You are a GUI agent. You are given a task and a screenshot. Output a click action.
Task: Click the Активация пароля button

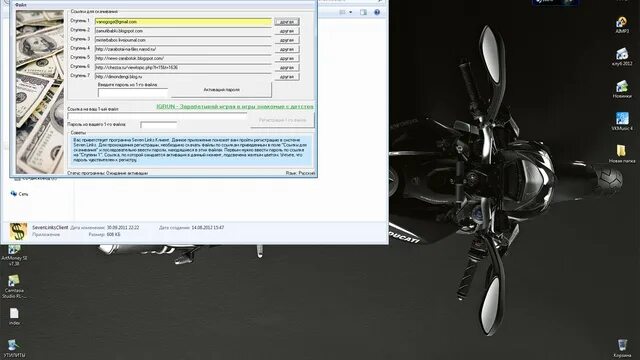click(x=221, y=90)
